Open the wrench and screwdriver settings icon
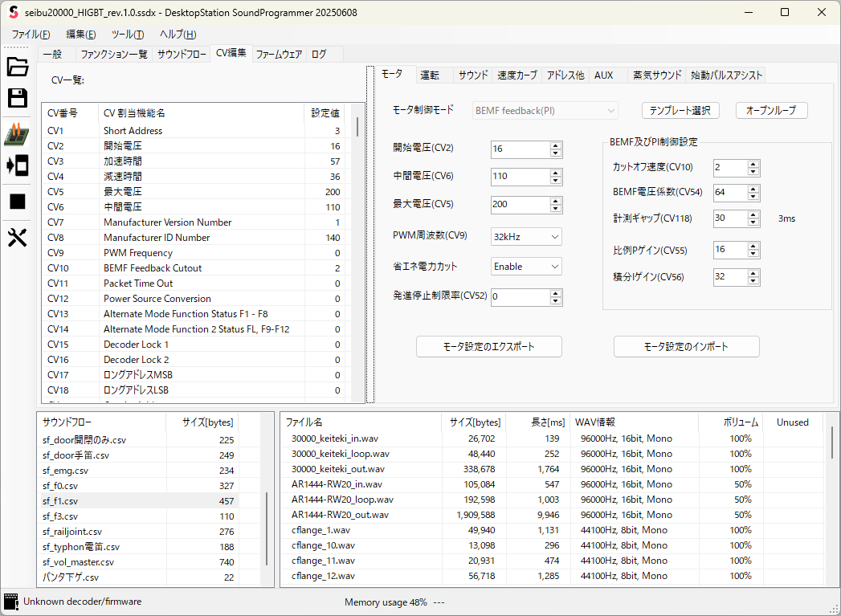The width and height of the screenshot is (841, 616). coord(17,237)
